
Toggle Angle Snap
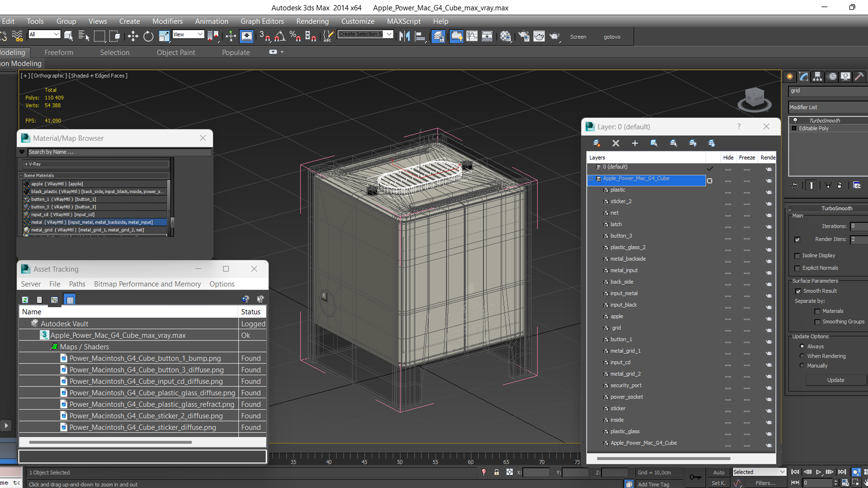click(x=280, y=37)
